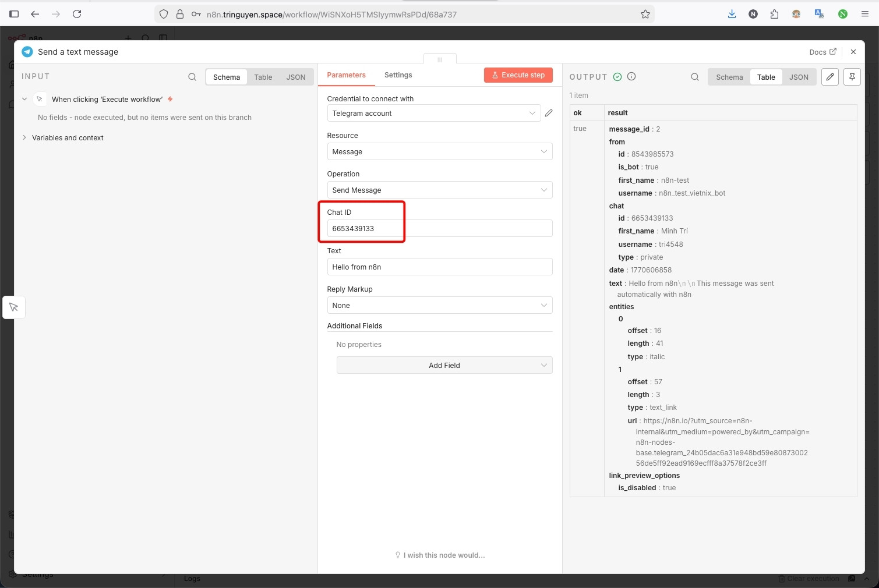
Task: Click the Telegram icon in the node header
Action: click(x=27, y=52)
